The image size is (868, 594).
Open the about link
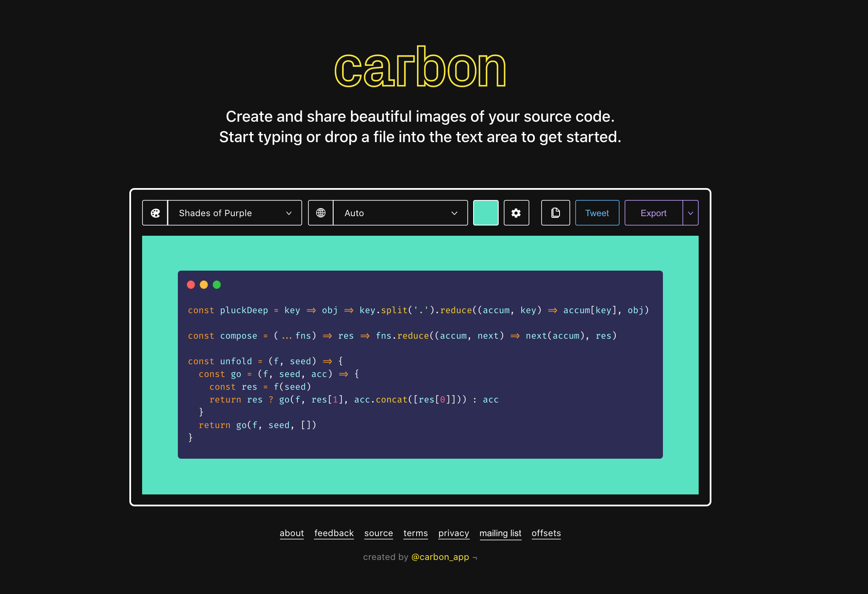[291, 533]
